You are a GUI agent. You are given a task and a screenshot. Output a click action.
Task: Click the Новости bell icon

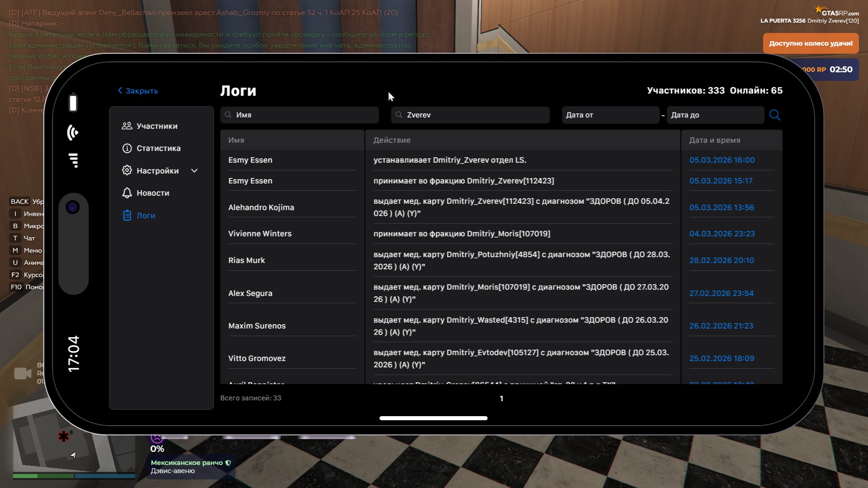[127, 193]
